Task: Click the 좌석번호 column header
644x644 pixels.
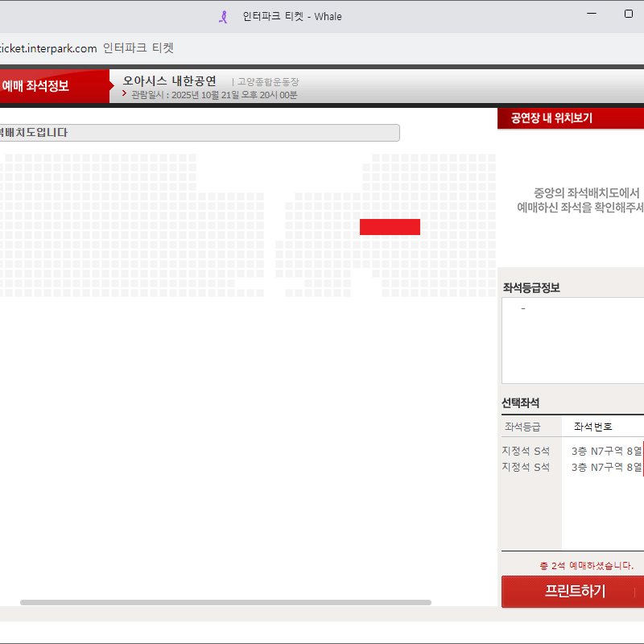Action: coord(593,427)
